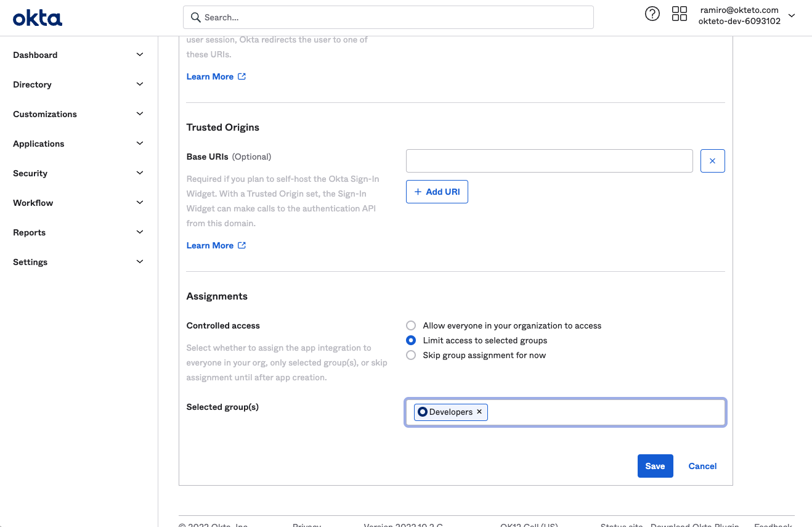Viewport: 812px width, 527px height.
Task: Focus the Search field
Action: 388,17
